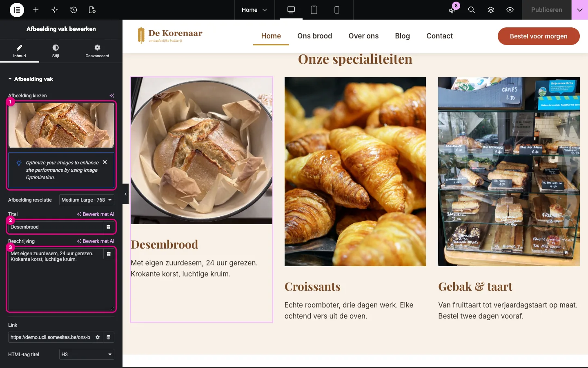
Task: Click the Bestel voor morgen button
Action: pyautogui.click(x=539, y=36)
